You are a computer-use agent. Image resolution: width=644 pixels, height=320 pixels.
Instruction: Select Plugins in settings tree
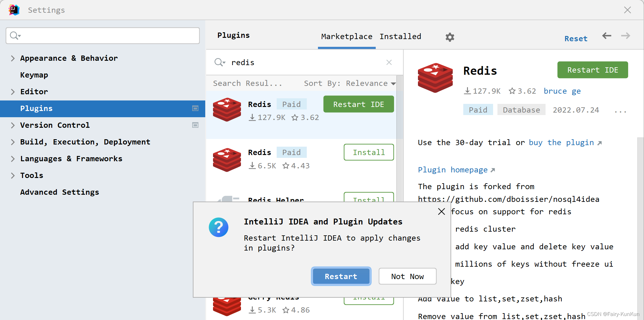point(102,109)
